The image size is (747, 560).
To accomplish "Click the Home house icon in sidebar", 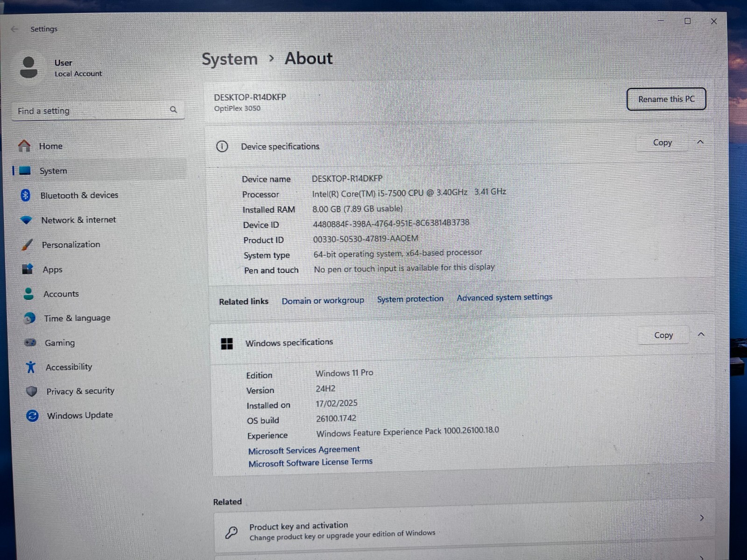I will [24, 146].
